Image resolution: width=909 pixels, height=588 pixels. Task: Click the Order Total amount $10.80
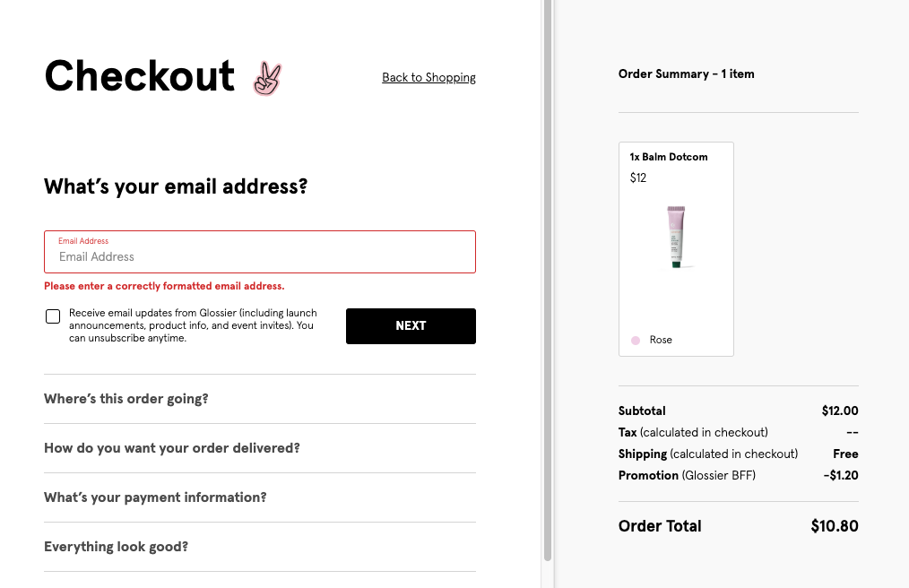click(x=834, y=526)
